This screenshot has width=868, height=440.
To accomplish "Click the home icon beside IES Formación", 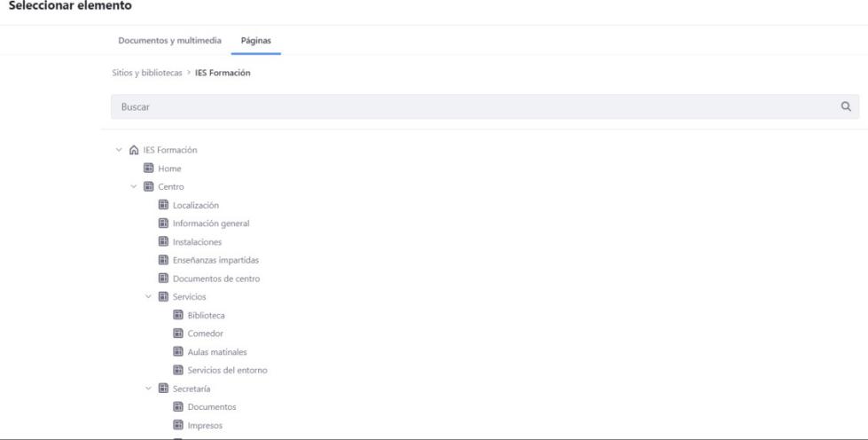I will (133, 150).
